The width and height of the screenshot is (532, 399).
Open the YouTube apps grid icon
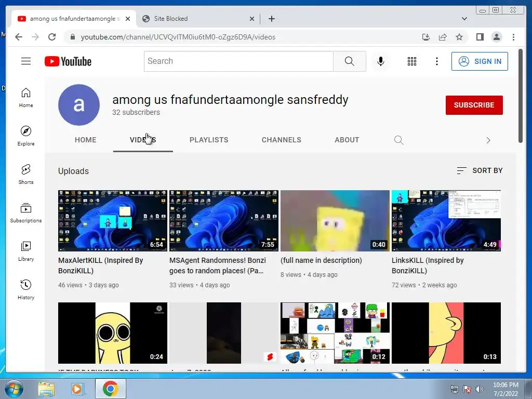pyautogui.click(x=412, y=61)
